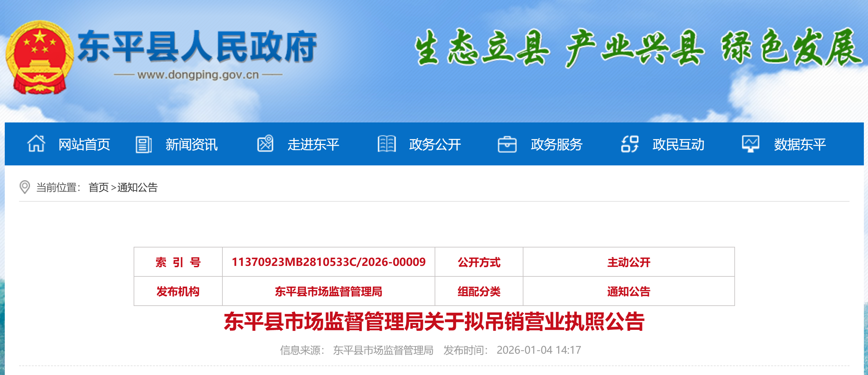The height and width of the screenshot is (375, 868).
Task: Click the interaction icon beside 政民互动
Action: tap(629, 144)
